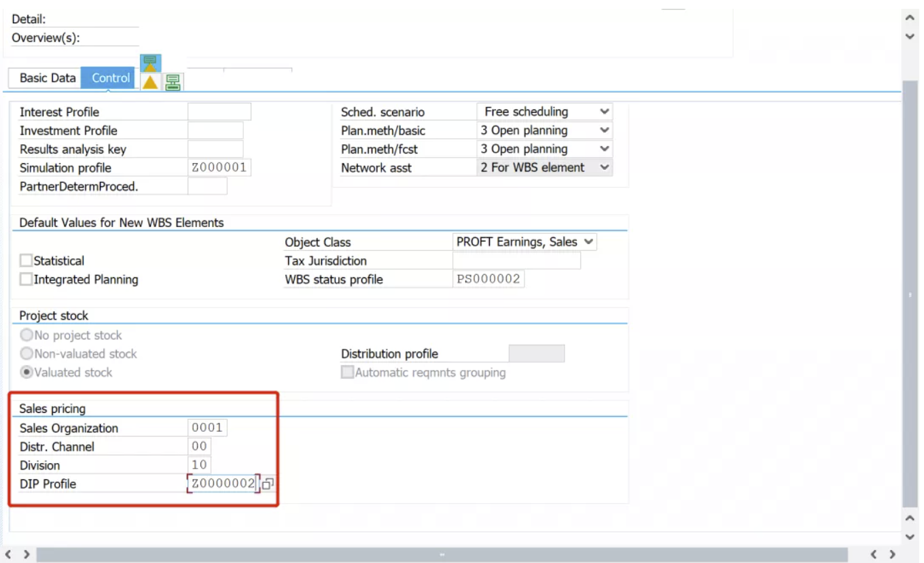The height and width of the screenshot is (563, 924).
Task: Click the bottommost down arrow of the vertical scrollbar
Action: (x=910, y=537)
